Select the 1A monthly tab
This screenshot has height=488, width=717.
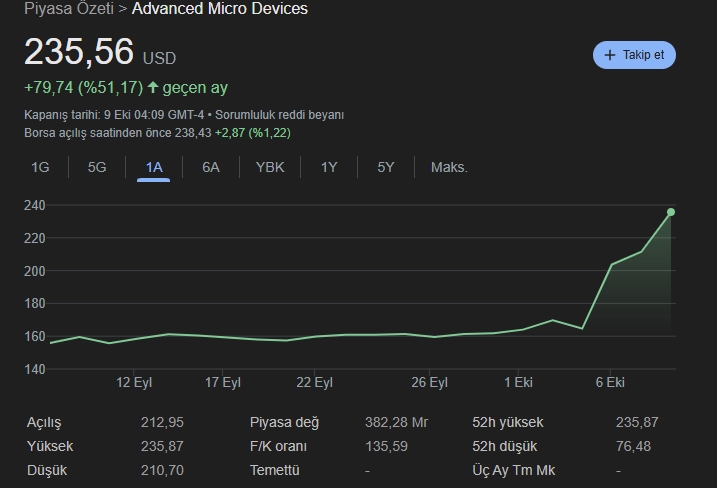coord(154,167)
